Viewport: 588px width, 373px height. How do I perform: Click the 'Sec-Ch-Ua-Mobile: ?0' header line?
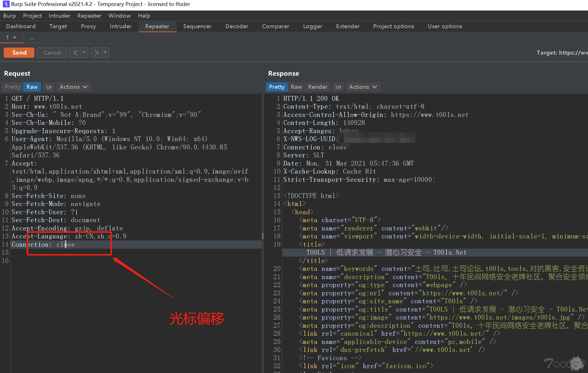coord(48,123)
